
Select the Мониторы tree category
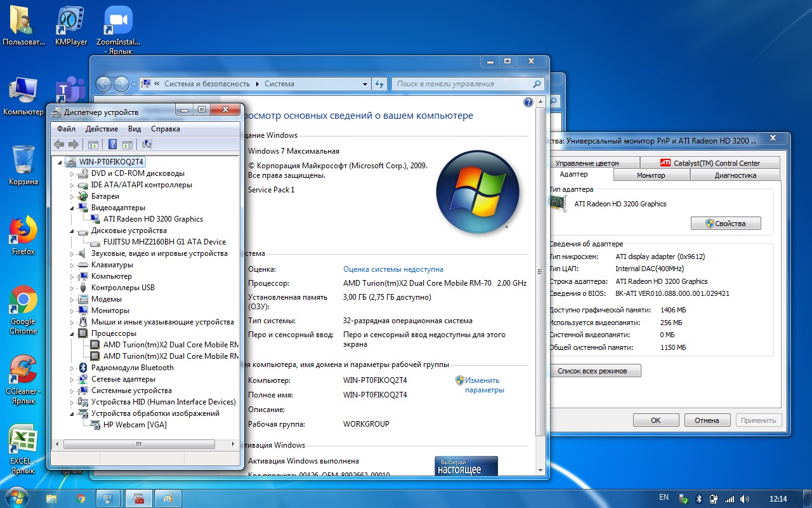point(110,311)
